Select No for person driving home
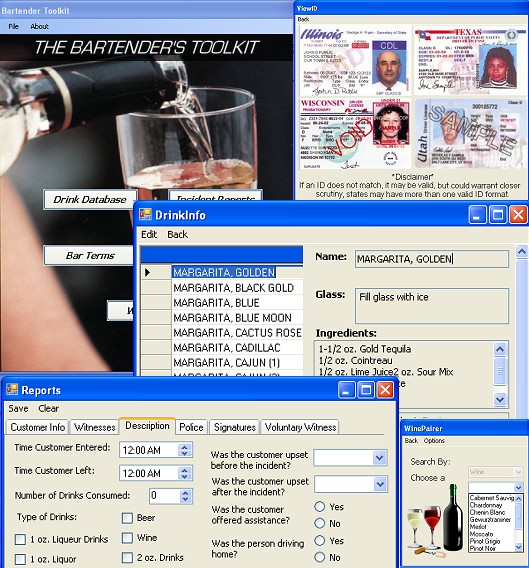This screenshot has height=568, width=529. (x=320, y=557)
